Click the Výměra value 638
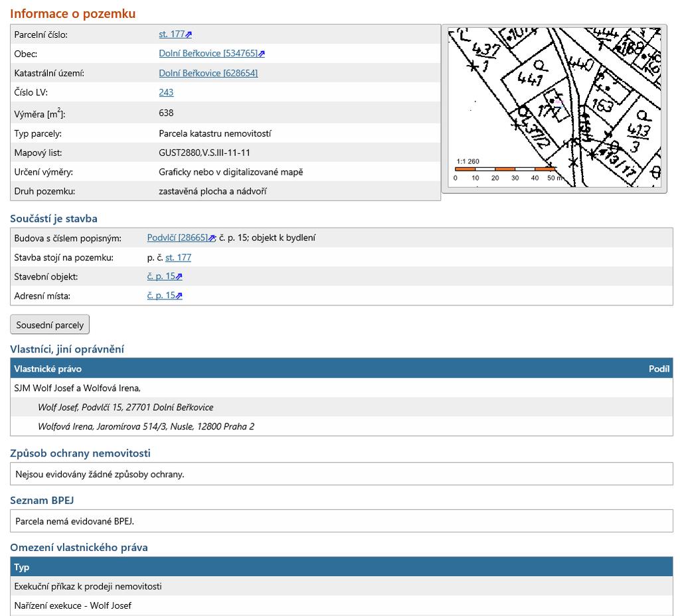This screenshot has width=680, height=616. [166, 113]
